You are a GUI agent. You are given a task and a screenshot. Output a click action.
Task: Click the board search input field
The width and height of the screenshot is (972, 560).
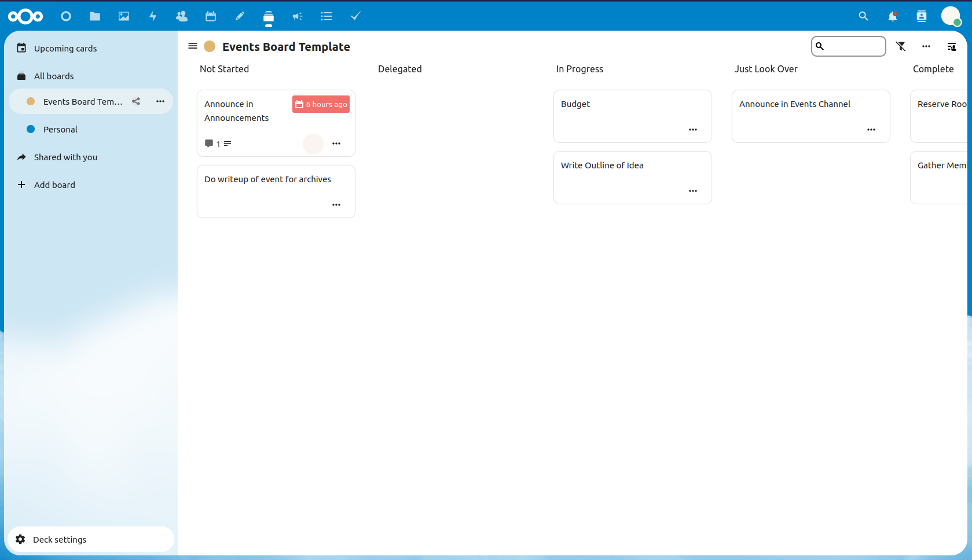click(849, 46)
